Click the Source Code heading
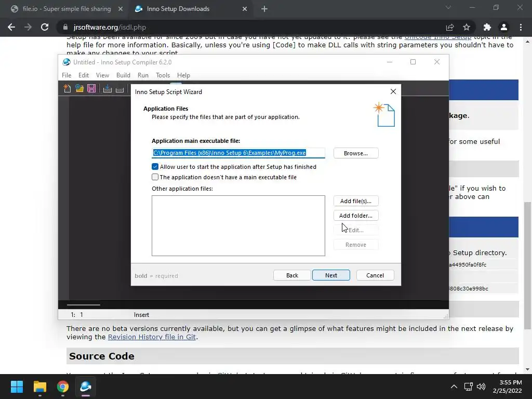Screen dimensions: 532x399 click(102, 356)
